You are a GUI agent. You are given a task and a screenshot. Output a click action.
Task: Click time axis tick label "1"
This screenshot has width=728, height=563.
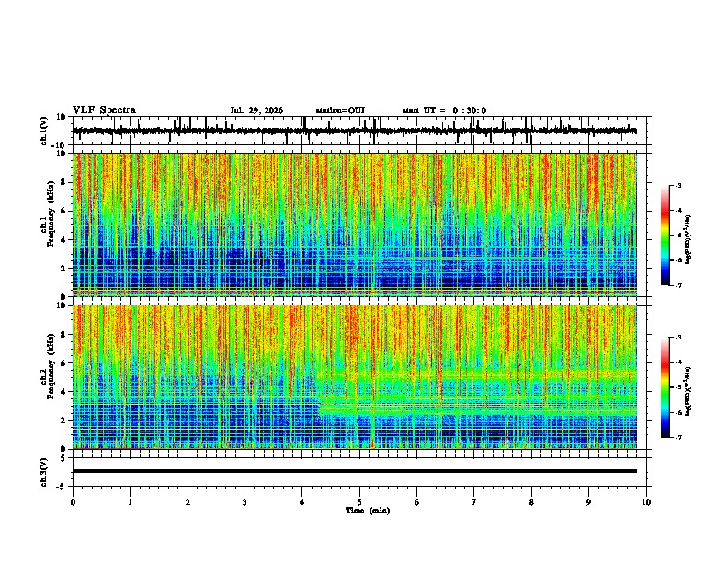pos(130,502)
